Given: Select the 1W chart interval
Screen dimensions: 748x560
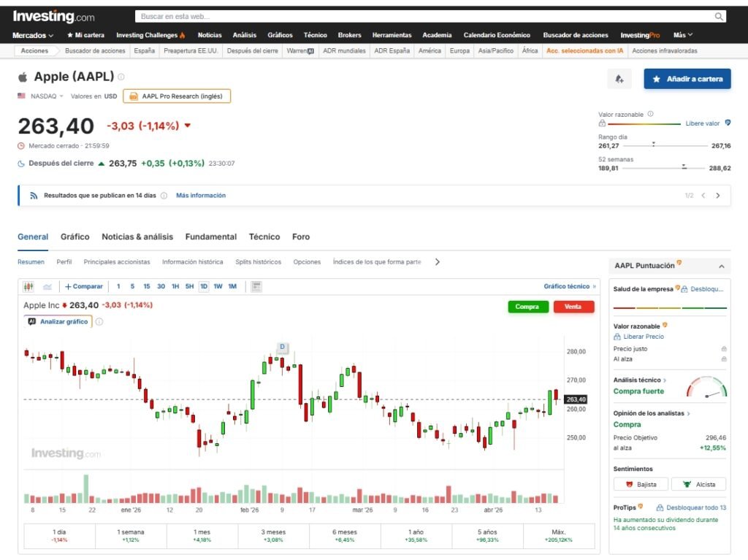Looking at the screenshot, I should [x=218, y=287].
